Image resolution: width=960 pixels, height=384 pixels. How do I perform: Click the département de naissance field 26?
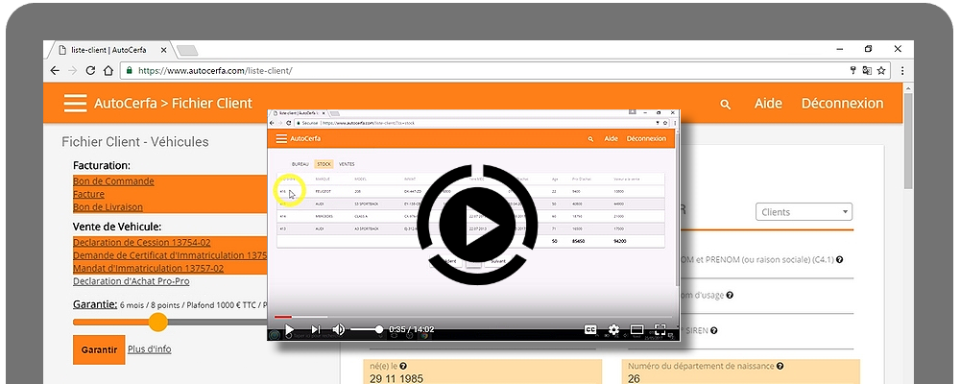741,372
